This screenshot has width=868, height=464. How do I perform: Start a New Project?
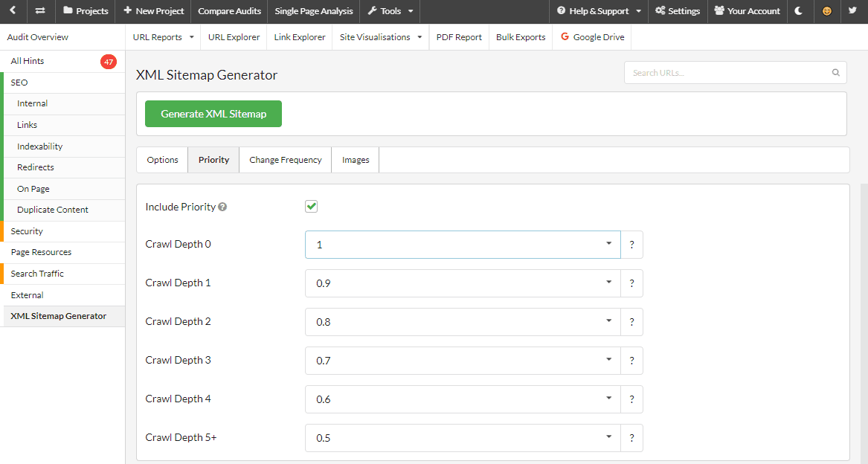(x=152, y=11)
